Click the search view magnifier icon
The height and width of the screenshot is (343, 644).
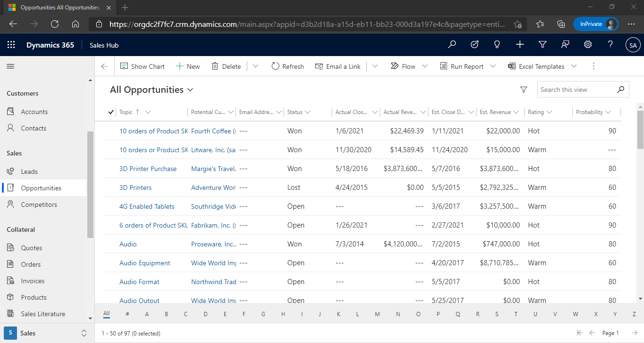click(x=621, y=90)
